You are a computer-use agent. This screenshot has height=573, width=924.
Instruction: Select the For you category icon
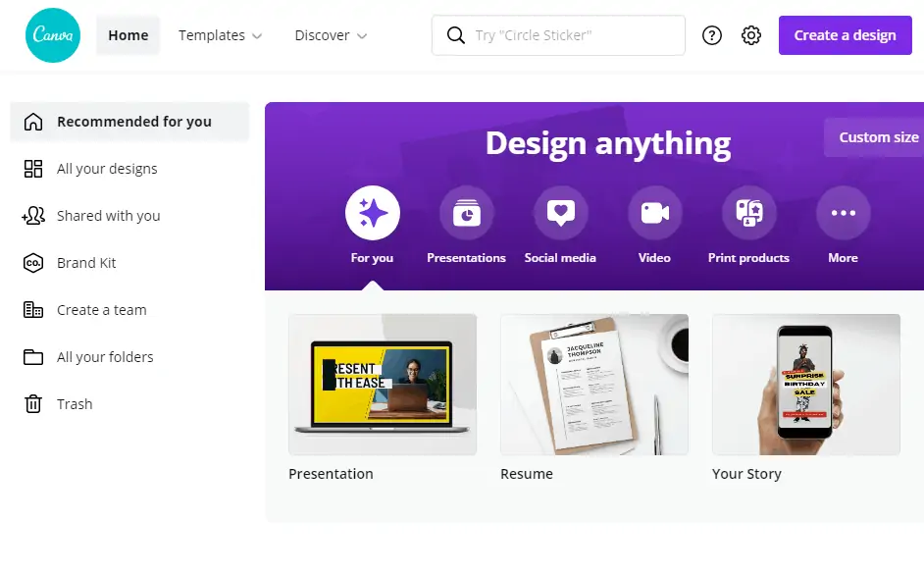point(372,212)
